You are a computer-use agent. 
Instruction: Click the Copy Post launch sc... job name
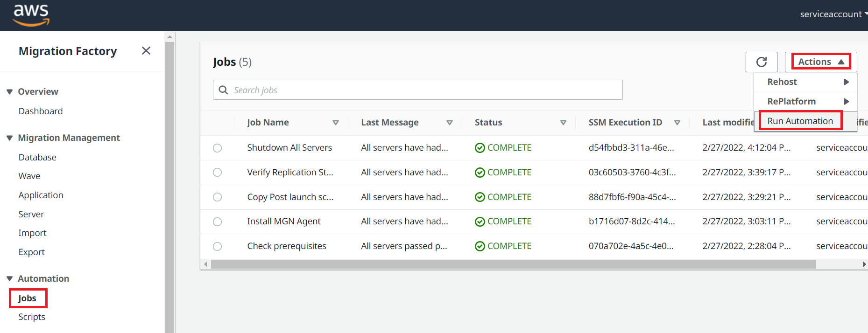point(290,197)
